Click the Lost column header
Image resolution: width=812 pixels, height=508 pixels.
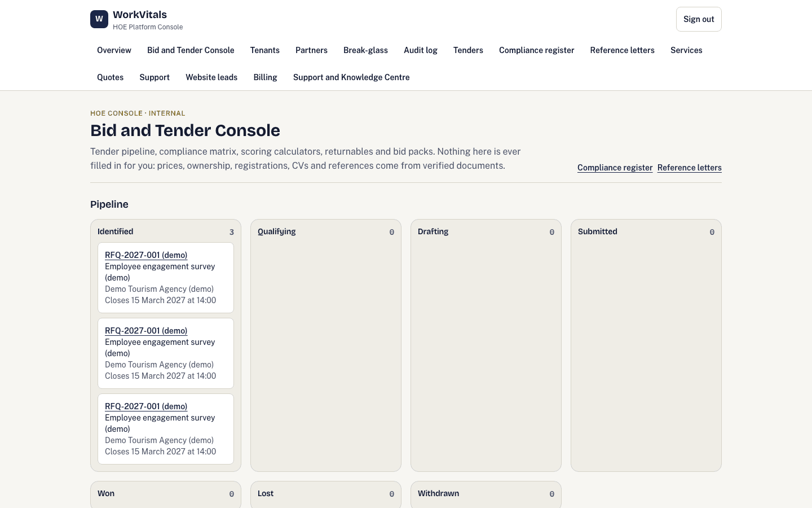266,493
